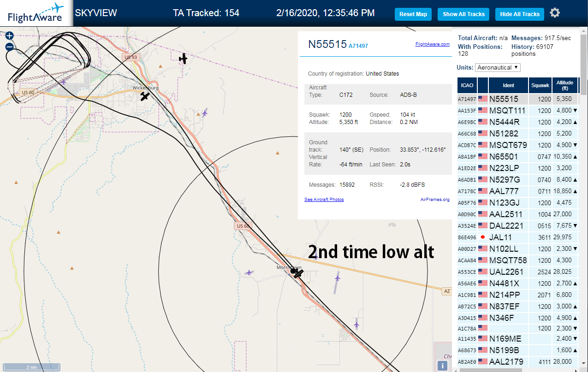Click the Wickenburg town label on map

(145, 88)
